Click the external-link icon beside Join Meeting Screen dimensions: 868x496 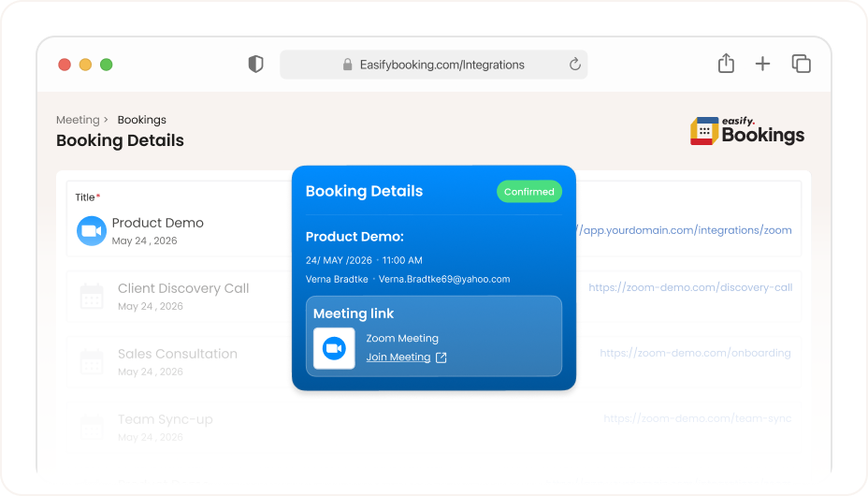coord(441,357)
